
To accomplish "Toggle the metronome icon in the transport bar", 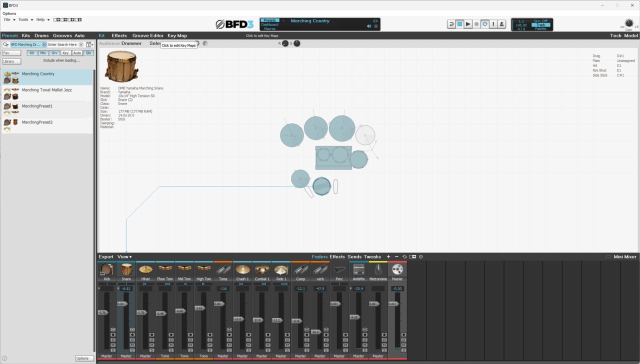I will point(501,24).
